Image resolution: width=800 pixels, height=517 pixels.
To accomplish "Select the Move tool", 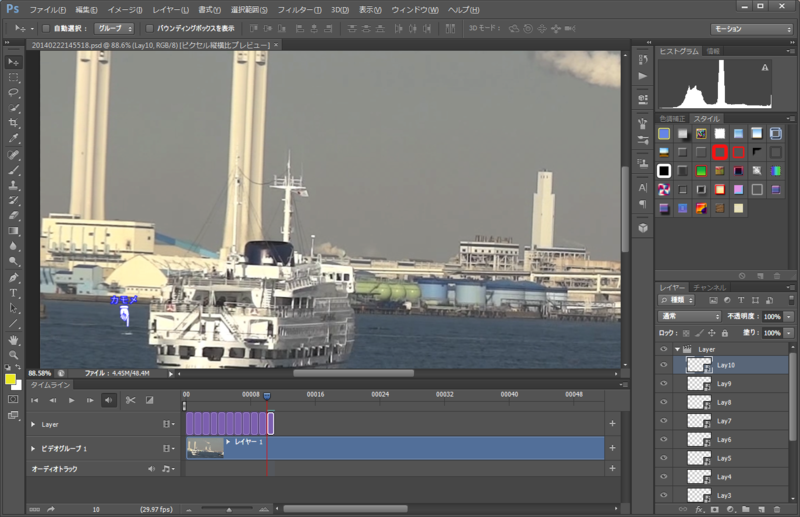I will 13,62.
